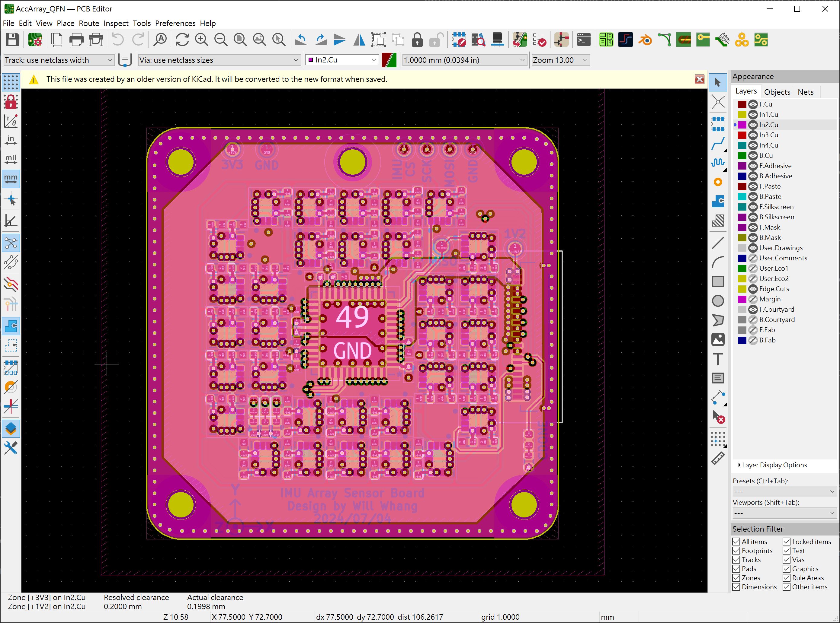Click the Save PCB button
The image size is (840, 623).
click(12, 40)
